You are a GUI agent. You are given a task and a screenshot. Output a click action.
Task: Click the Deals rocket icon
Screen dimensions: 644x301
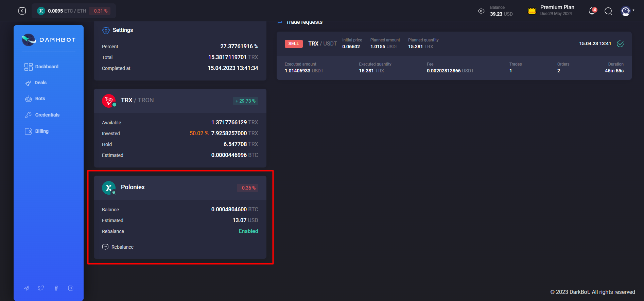click(x=28, y=83)
